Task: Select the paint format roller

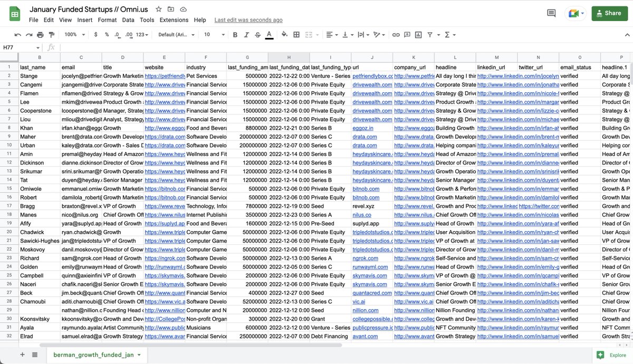Action: click(51, 34)
